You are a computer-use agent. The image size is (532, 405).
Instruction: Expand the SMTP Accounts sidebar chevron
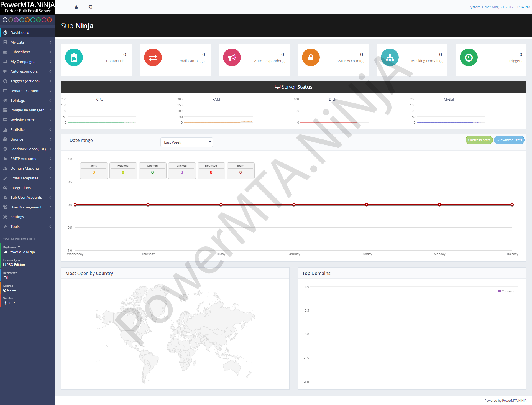point(50,159)
